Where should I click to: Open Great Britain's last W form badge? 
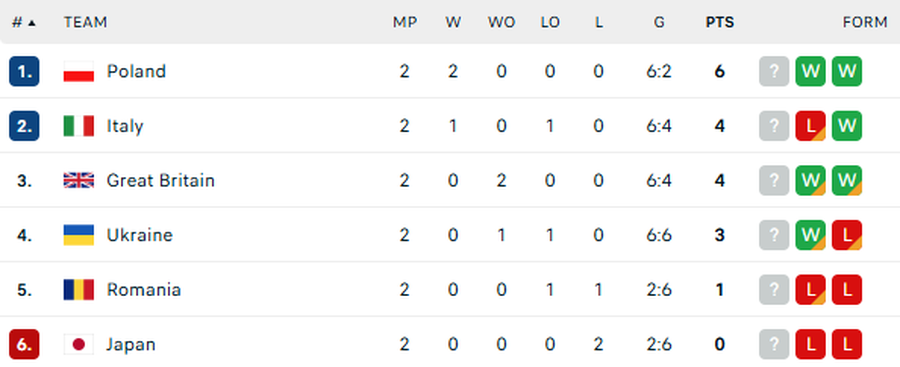pos(847,180)
